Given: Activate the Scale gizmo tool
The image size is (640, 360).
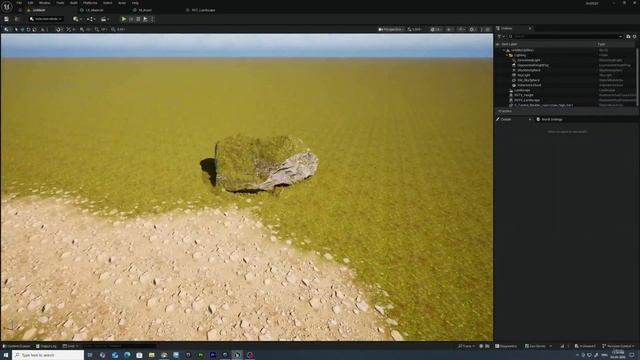Looking at the screenshot, I should [34, 29].
